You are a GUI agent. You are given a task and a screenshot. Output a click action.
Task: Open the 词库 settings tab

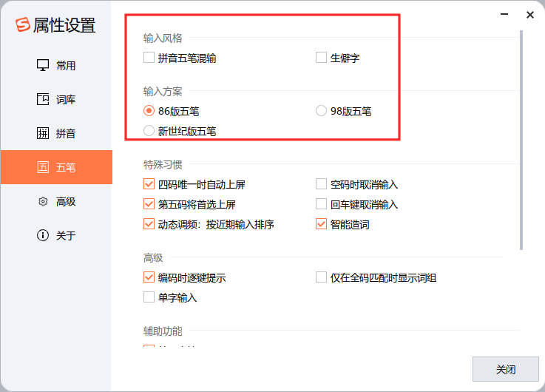point(56,99)
